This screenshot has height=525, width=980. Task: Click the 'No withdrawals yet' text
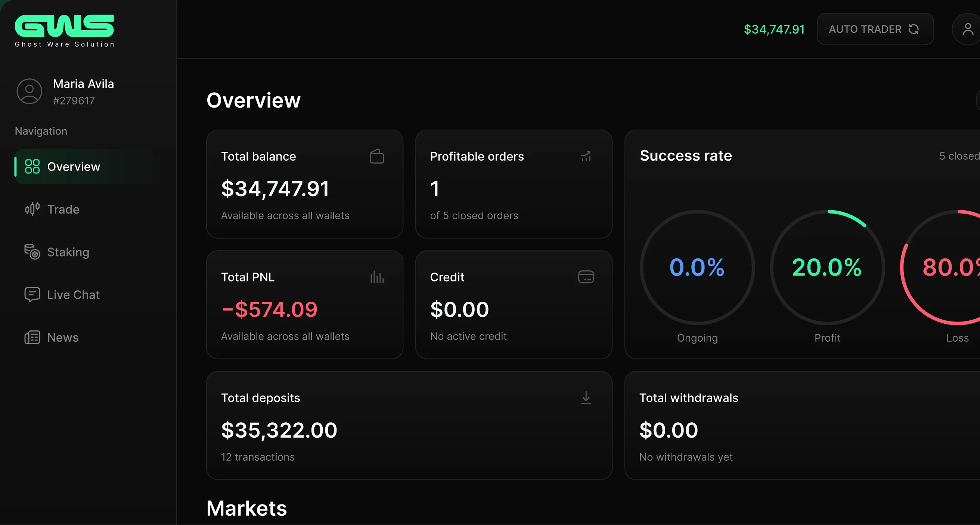[686, 457]
